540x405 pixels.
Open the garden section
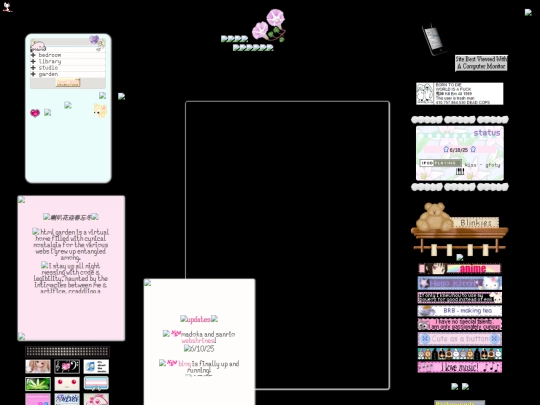pos(48,74)
